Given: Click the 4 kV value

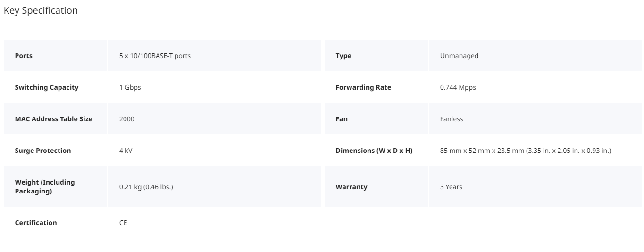Looking at the screenshot, I should (x=126, y=151).
